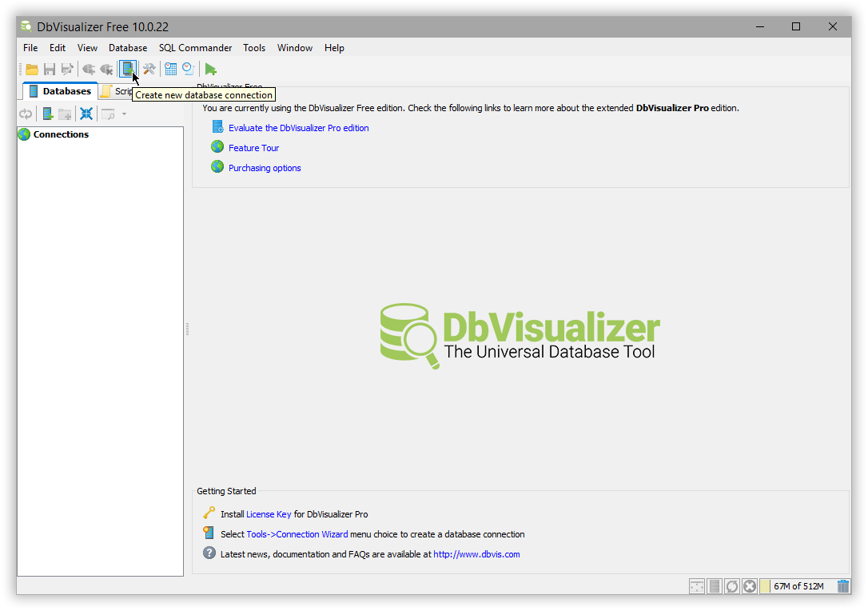Viewport: 868px width, 611px height.
Task: Click the calendar grid clock toolbar icon
Action: click(170, 70)
